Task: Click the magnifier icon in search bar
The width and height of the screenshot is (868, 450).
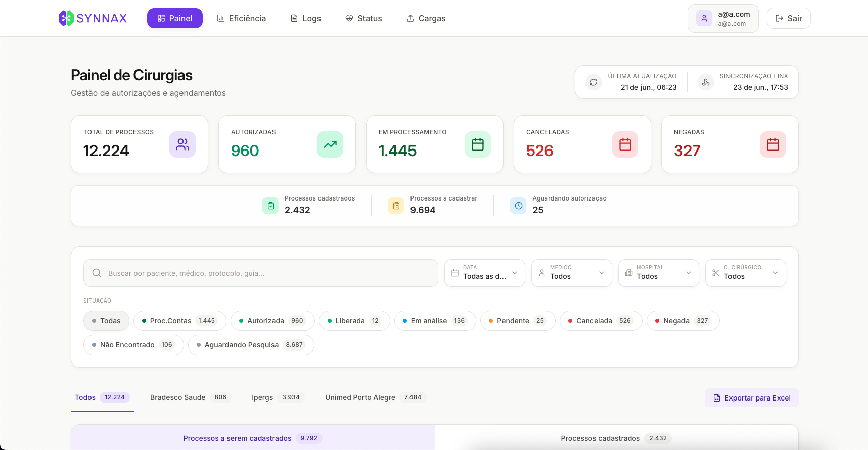Action: (x=97, y=273)
